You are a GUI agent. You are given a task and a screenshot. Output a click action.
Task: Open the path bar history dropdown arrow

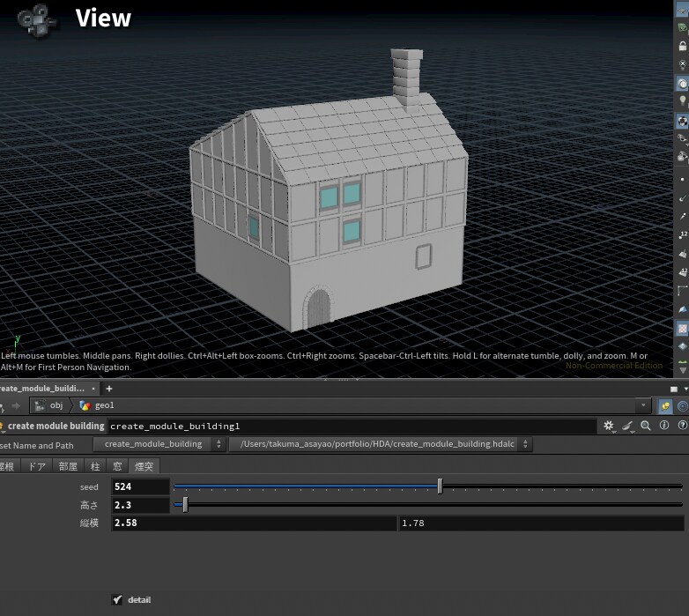pyautogui.click(x=643, y=405)
